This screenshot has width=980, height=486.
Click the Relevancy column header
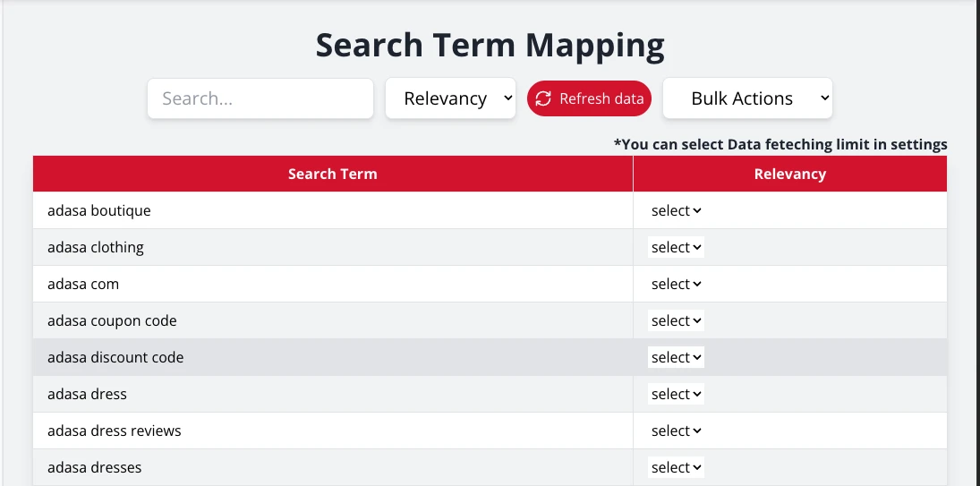(789, 174)
